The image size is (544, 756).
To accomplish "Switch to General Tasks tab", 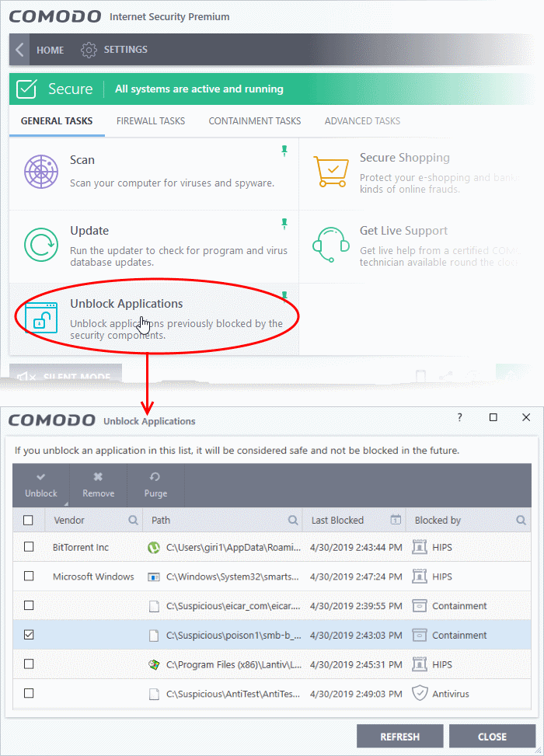I will (x=57, y=121).
